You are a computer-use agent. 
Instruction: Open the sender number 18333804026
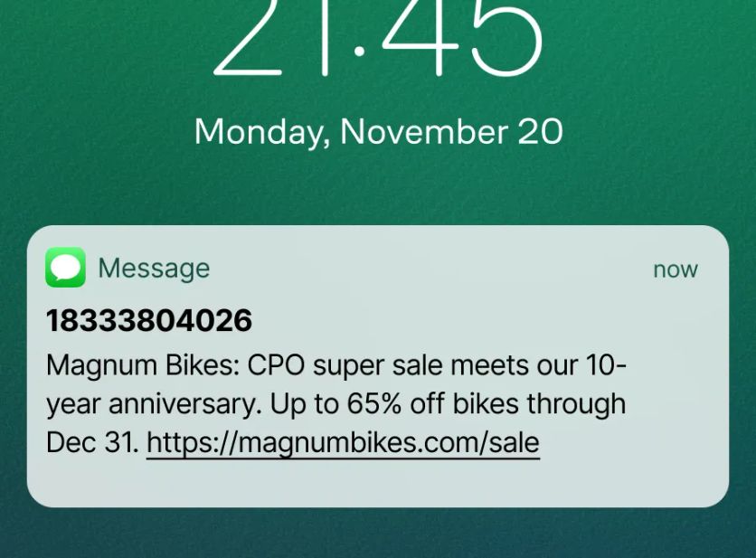point(149,320)
